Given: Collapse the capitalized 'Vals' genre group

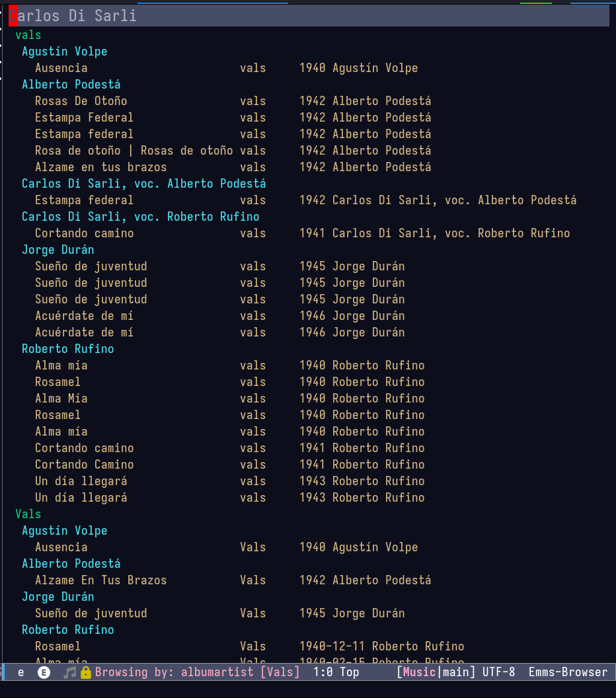Looking at the screenshot, I should coord(28,514).
